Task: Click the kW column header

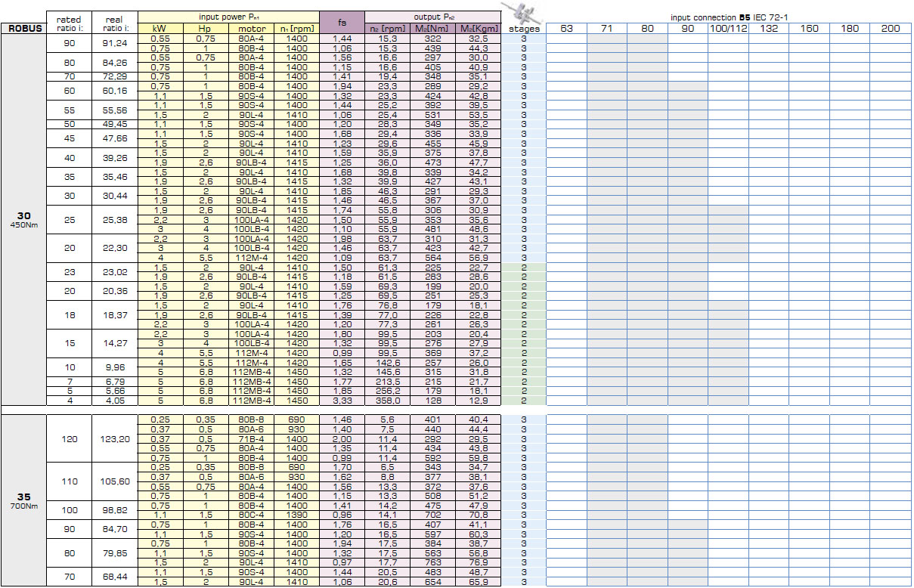Action: (x=160, y=28)
